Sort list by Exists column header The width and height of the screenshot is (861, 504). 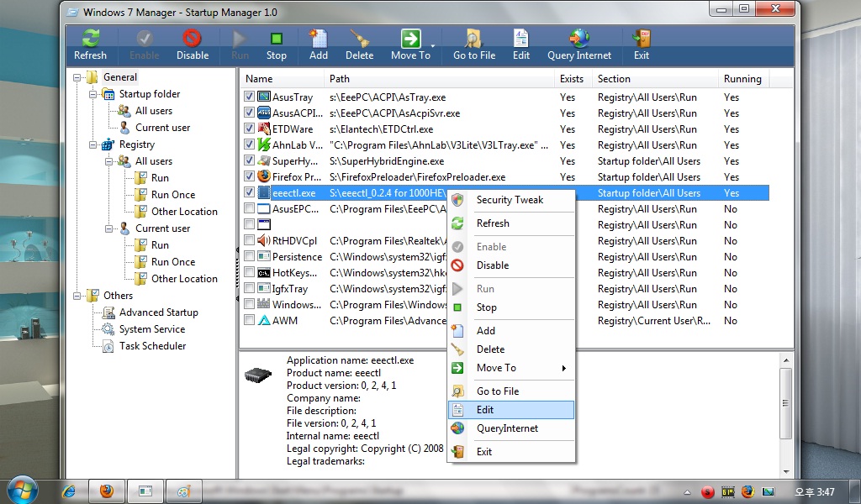point(573,78)
